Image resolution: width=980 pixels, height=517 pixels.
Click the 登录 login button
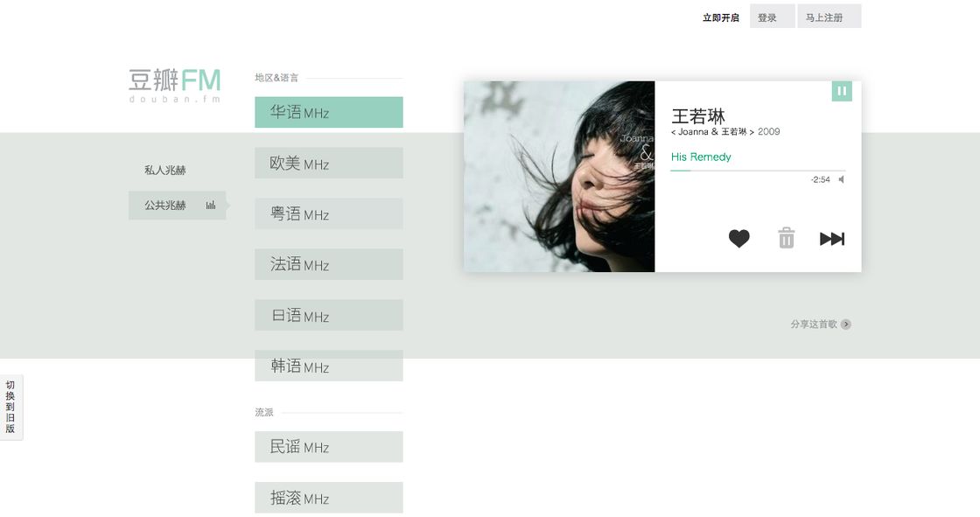(x=773, y=17)
